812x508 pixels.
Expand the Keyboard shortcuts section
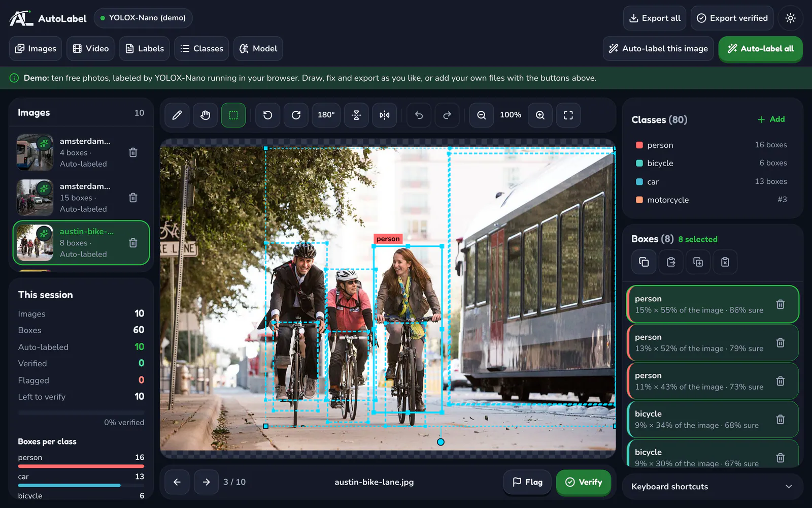click(x=713, y=487)
